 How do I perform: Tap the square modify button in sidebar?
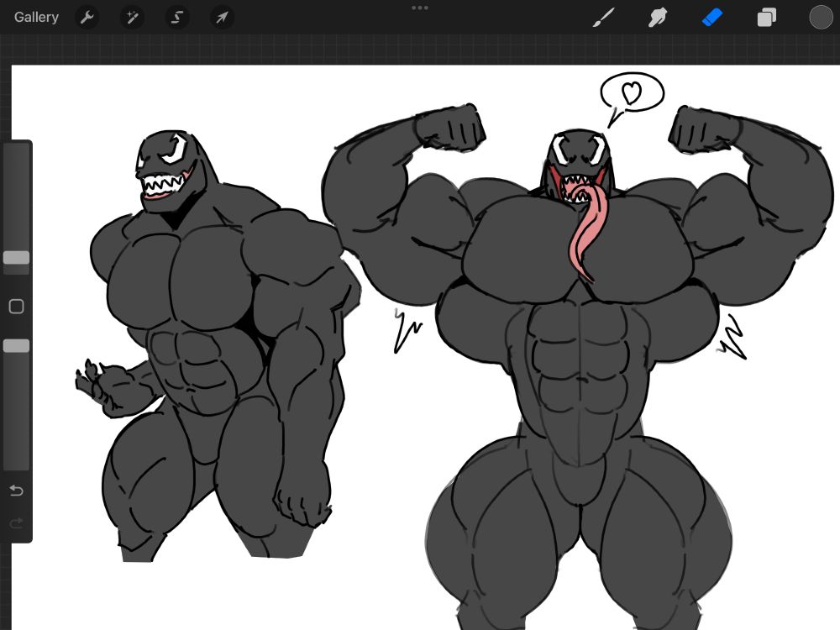click(x=17, y=307)
